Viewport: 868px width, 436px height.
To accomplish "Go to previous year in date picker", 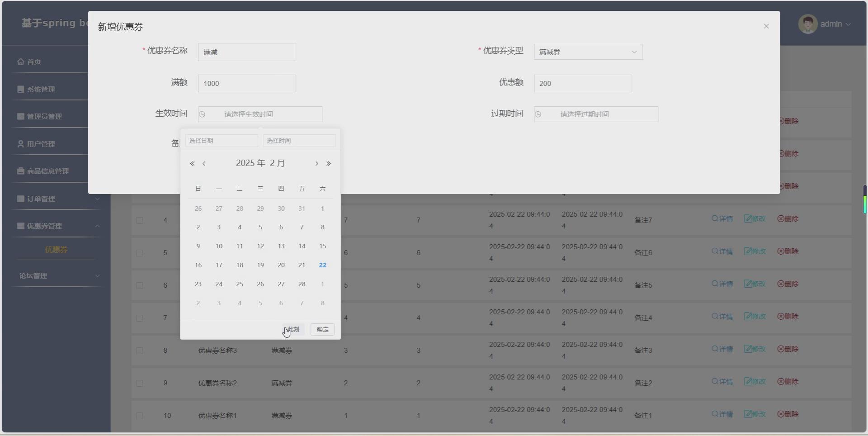I will pyautogui.click(x=192, y=164).
